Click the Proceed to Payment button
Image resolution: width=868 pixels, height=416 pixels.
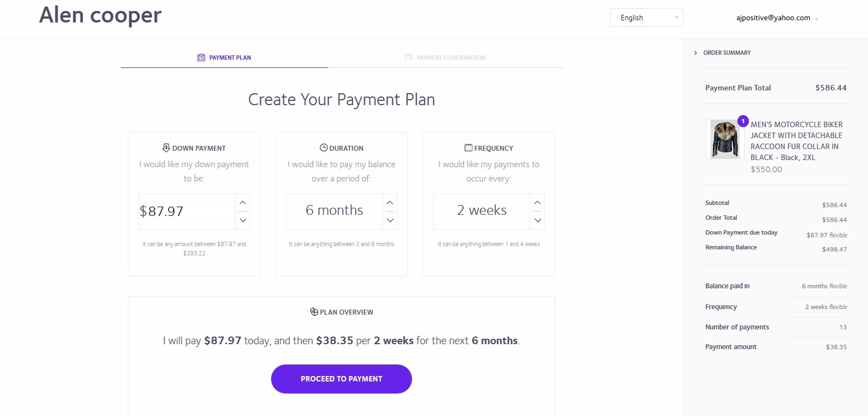point(341,379)
